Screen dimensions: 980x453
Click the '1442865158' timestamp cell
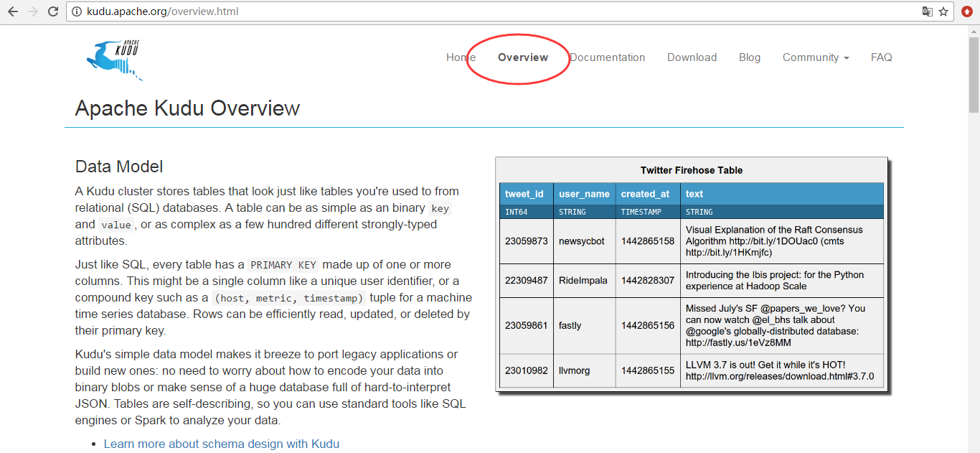648,241
